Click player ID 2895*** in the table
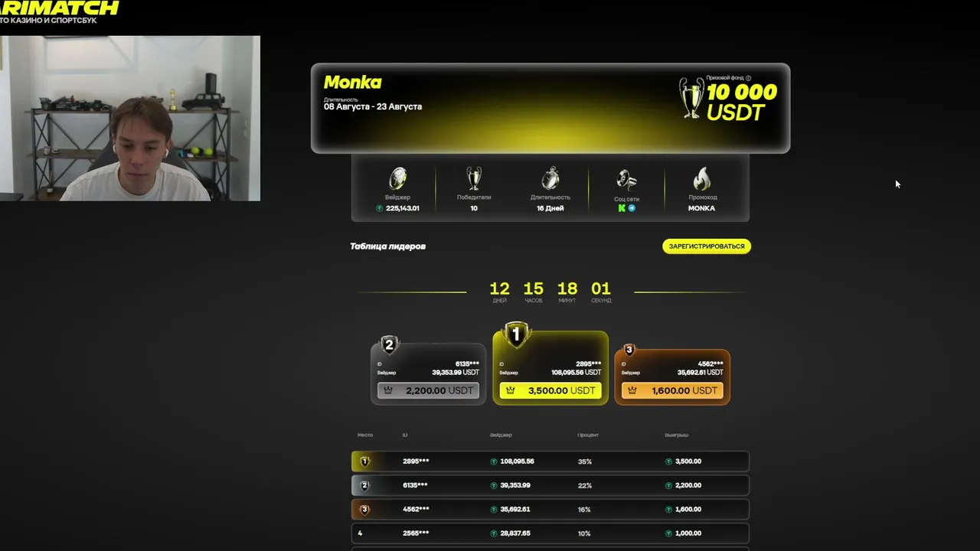This screenshot has height=551, width=980. click(x=416, y=461)
